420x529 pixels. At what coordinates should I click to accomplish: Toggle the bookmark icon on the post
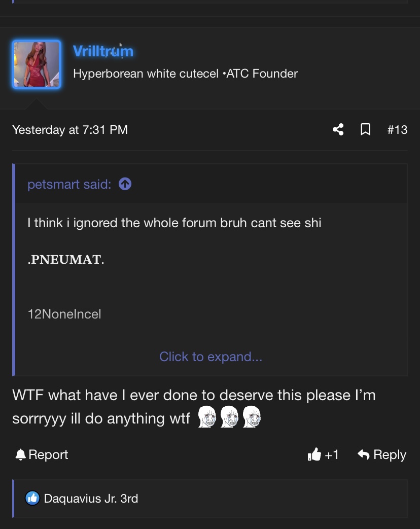pyautogui.click(x=365, y=129)
